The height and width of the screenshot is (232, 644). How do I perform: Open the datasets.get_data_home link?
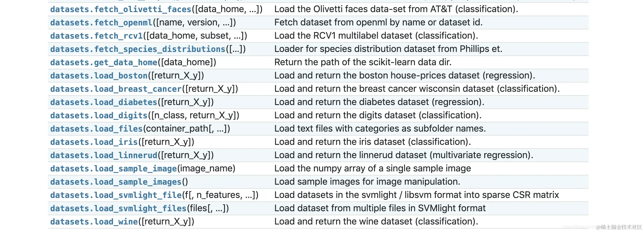pos(104,63)
